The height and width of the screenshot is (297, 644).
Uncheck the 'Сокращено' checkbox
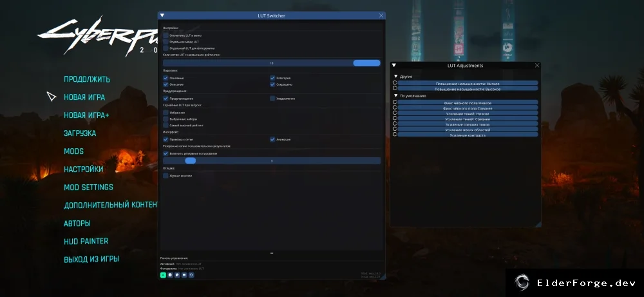click(272, 84)
